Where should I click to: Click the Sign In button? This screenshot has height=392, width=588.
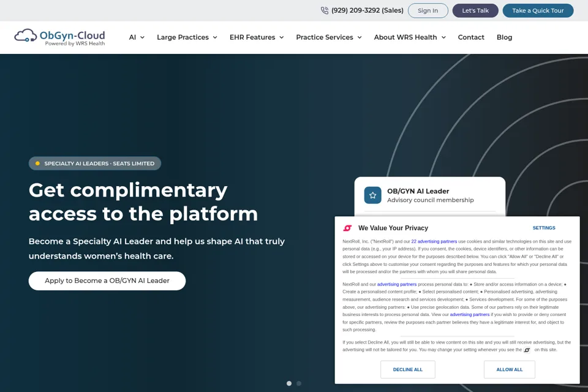428,10
